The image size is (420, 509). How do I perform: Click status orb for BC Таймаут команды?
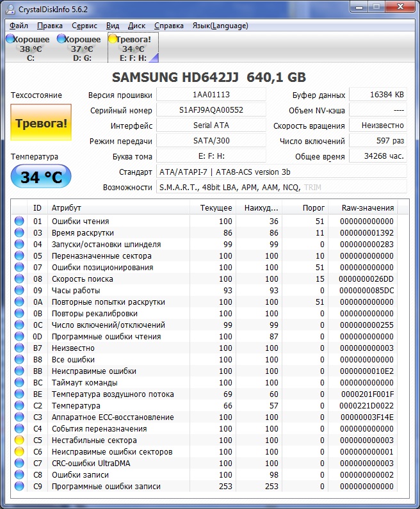(19, 382)
